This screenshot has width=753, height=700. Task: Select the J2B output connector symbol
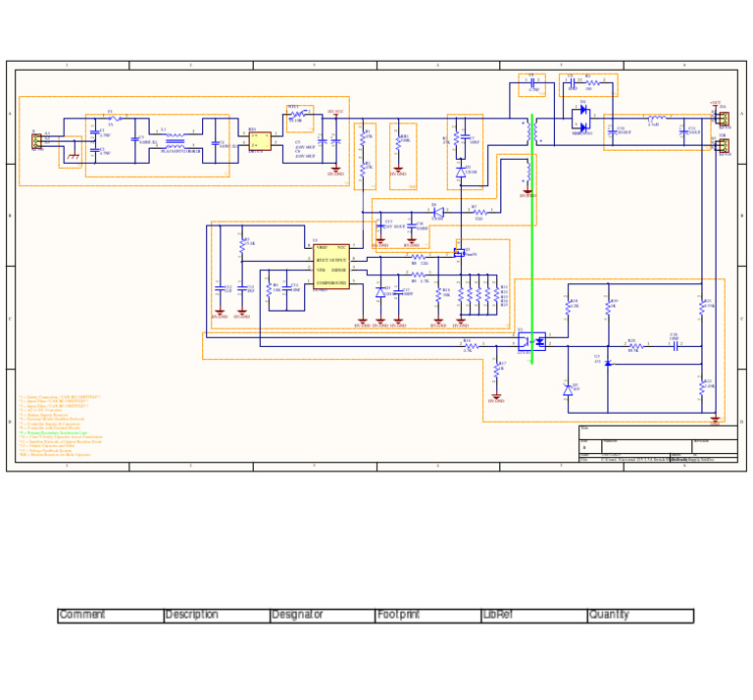(724, 145)
